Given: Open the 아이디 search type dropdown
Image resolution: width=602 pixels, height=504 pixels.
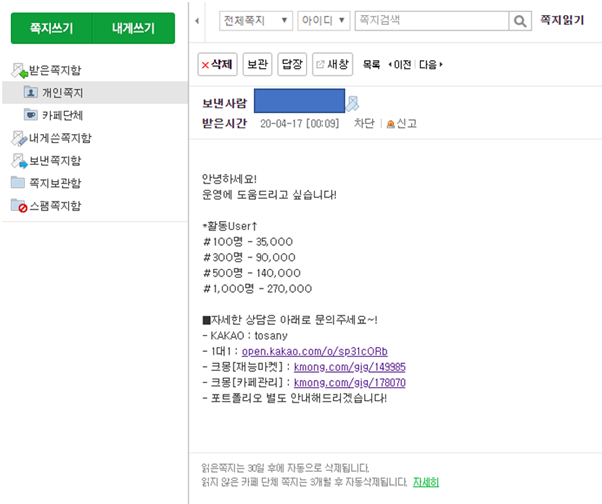Looking at the screenshot, I should click(324, 21).
